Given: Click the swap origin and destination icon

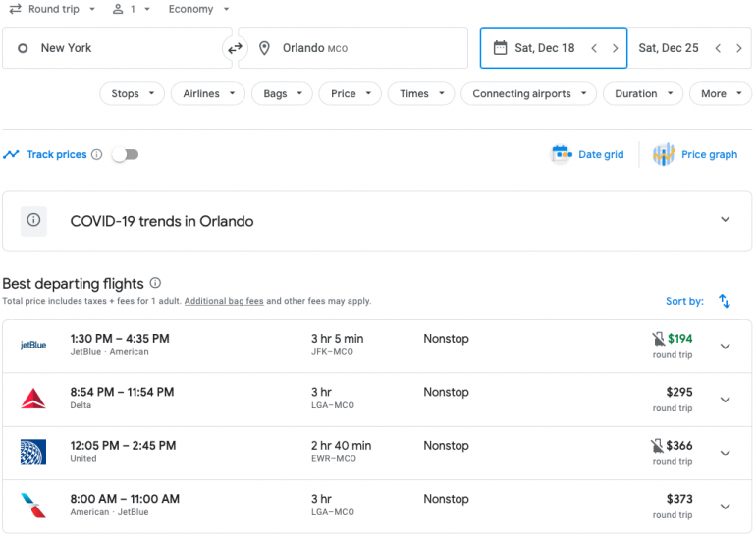Looking at the screenshot, I should (235, 48).
